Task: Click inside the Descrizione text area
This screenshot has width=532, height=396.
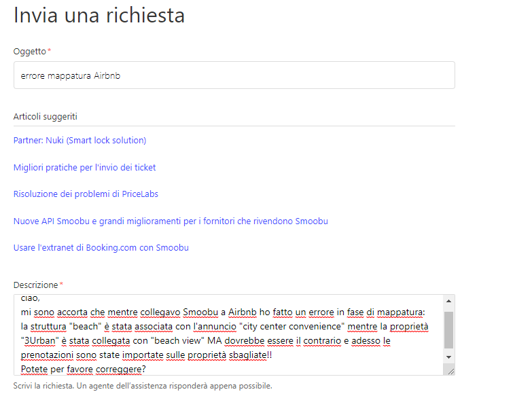Action: pyautogui.click(x=228, y=335)
